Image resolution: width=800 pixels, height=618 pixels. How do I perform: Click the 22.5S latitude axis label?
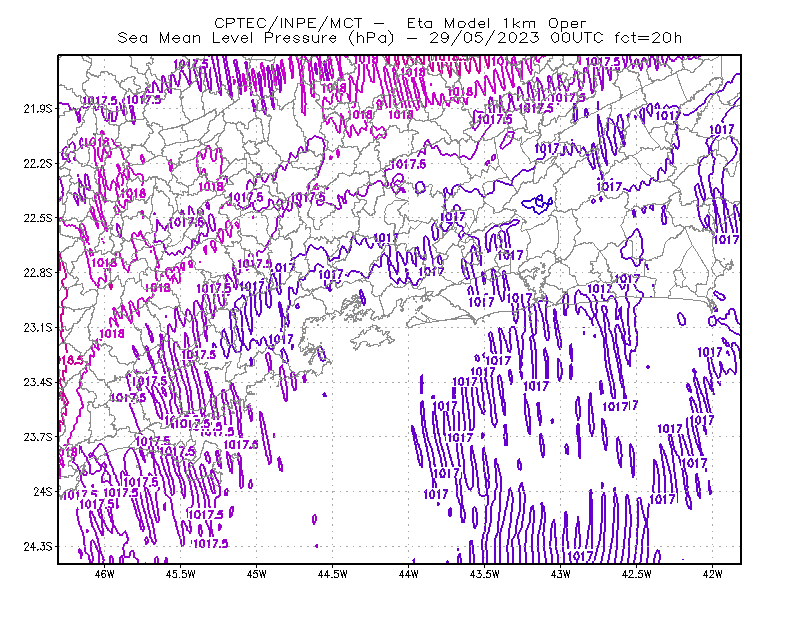(x=38, y=218)
